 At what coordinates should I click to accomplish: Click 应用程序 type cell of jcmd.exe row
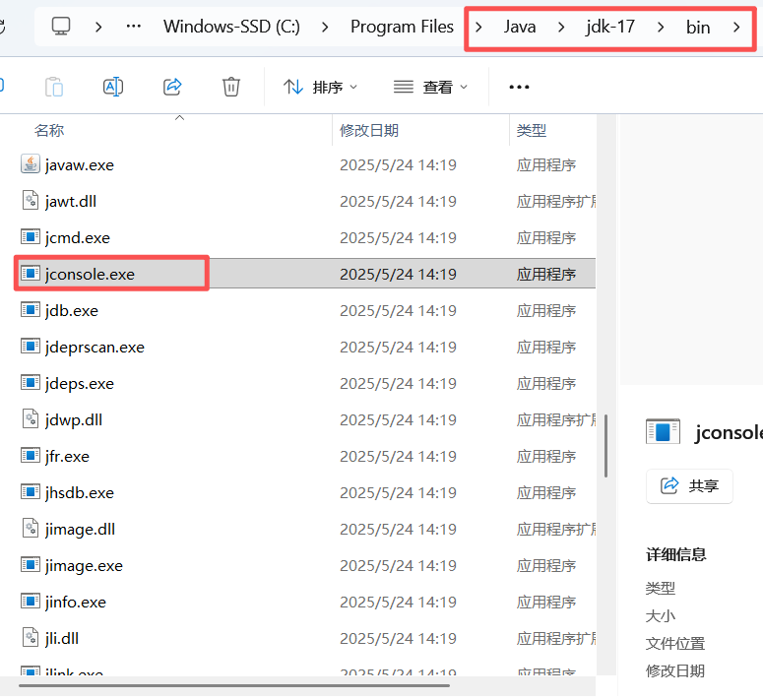(546, 238)
